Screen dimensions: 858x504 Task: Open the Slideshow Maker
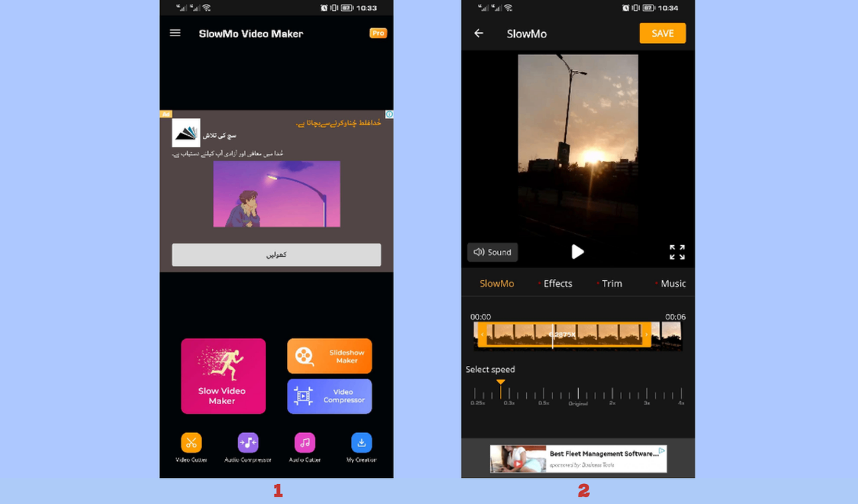pos(329,356)
